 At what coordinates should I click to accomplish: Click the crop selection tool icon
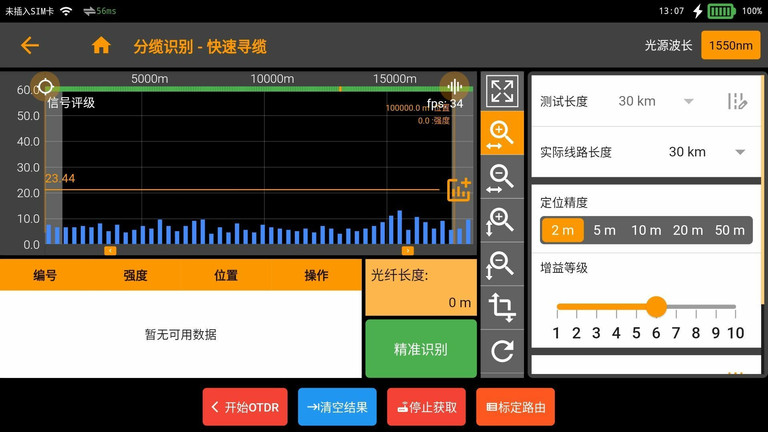[502, 308]
